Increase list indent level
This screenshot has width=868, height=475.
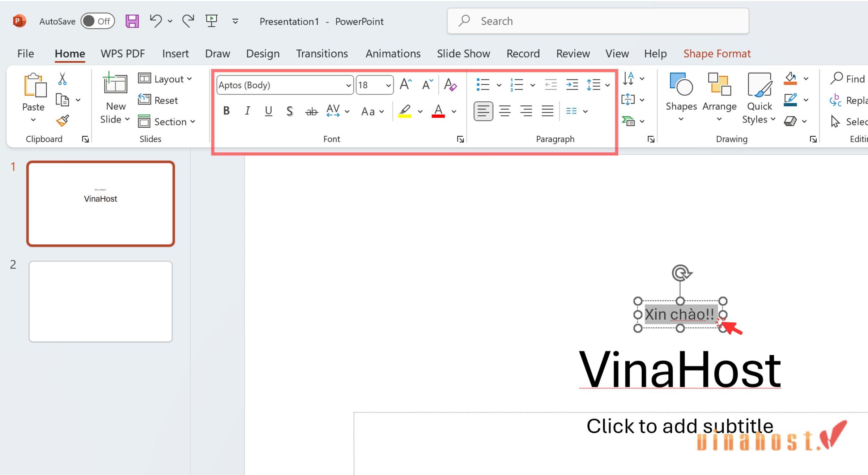(x=572, y=85)
